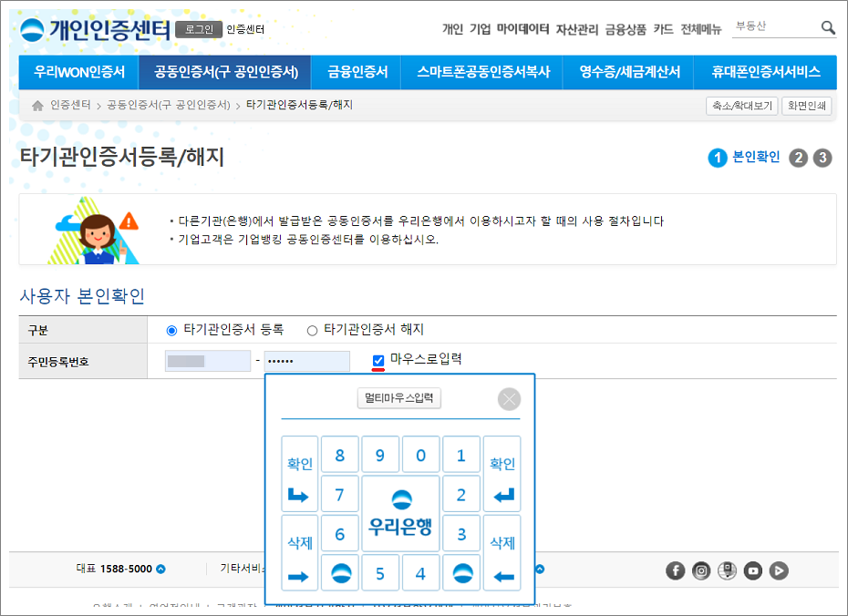This screenshot has height=616, width=848.
Task: Select 타기관인증서 등록 radio button
Action: 171,331
